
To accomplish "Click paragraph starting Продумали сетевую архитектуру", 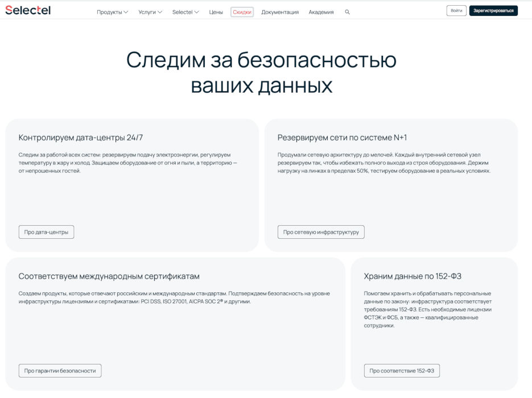I will [x=384, y=163].
